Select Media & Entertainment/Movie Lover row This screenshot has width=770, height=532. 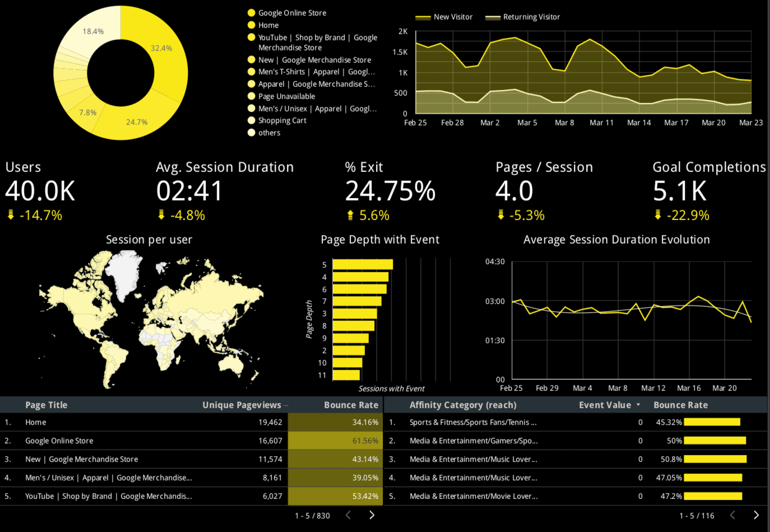576,496
